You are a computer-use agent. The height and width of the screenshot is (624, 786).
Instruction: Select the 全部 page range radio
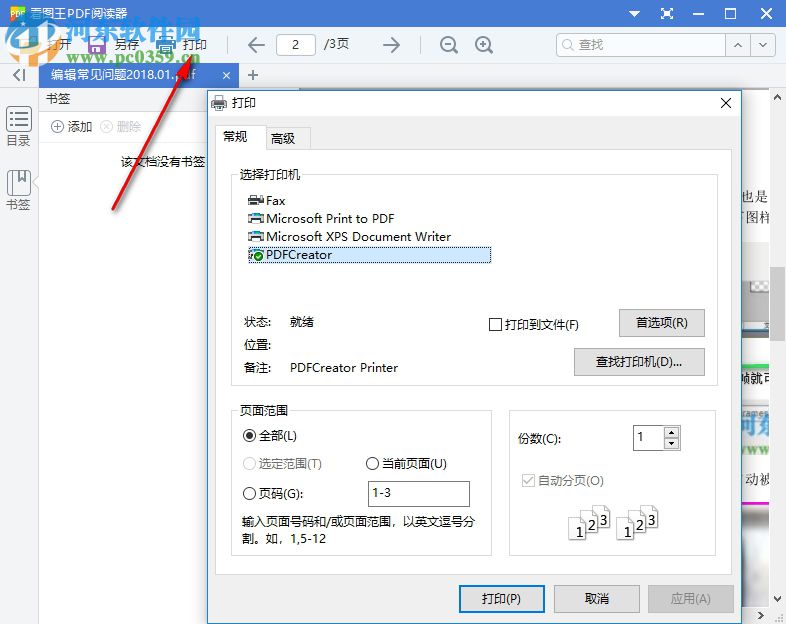coord(249,436)
